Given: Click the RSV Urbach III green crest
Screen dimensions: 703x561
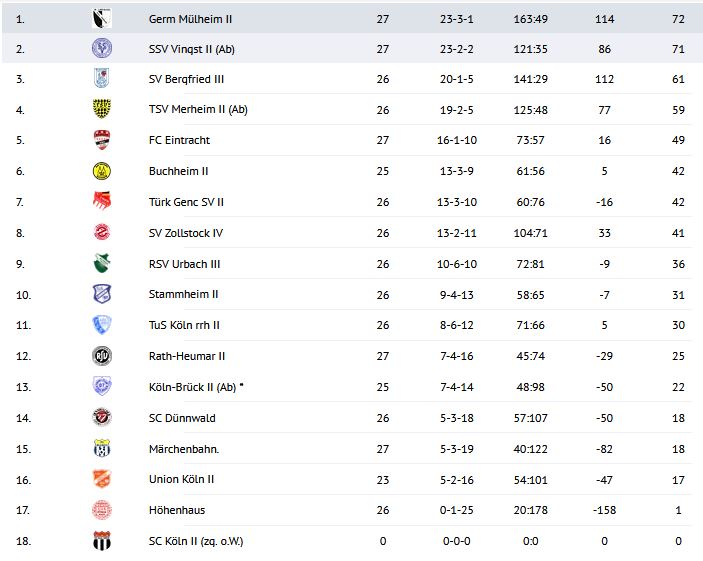Looking at the screenshot, I should pyautogui.click(x=101, y=264).
